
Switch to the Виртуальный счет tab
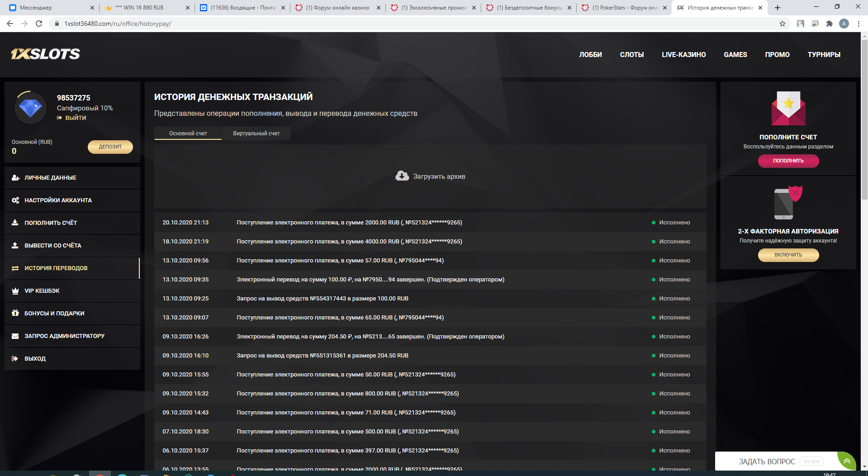(256, 133)
